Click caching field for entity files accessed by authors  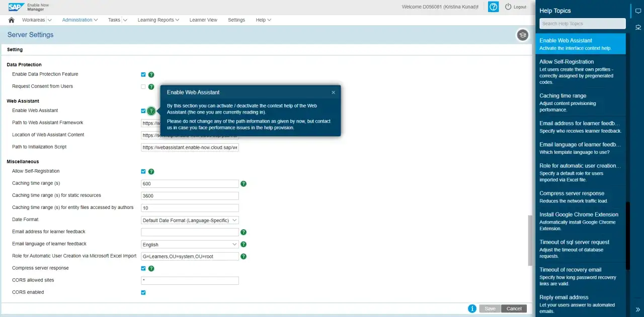[190, 208]
